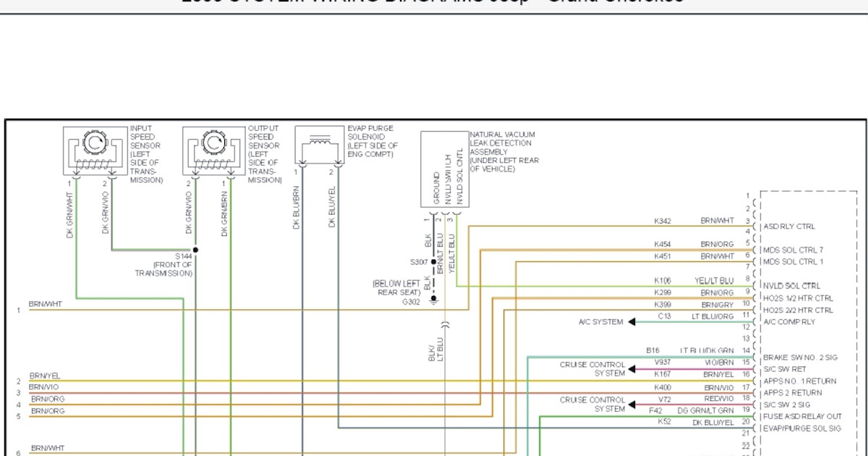Click the "FUSE ASD RELAY OUT" pin label
This screenshot has width=868, height=456.
pos(802,416)
